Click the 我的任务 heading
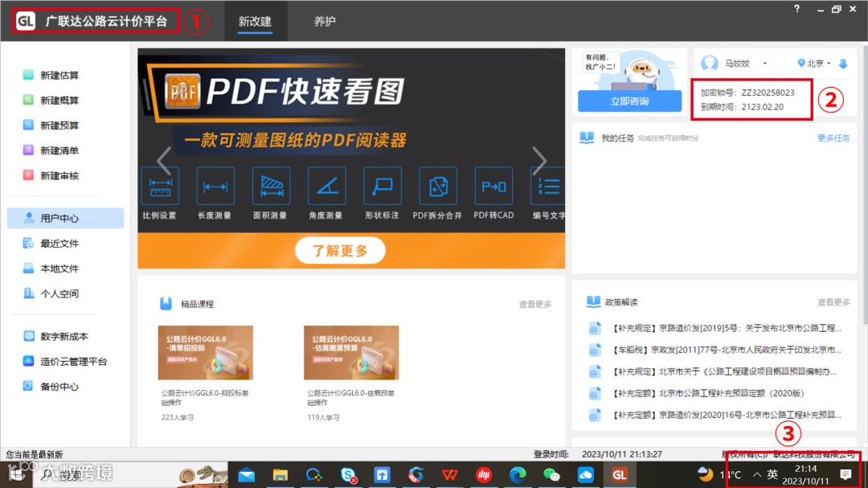The width and height of the screenshot is (868, 488). point(617,138)
